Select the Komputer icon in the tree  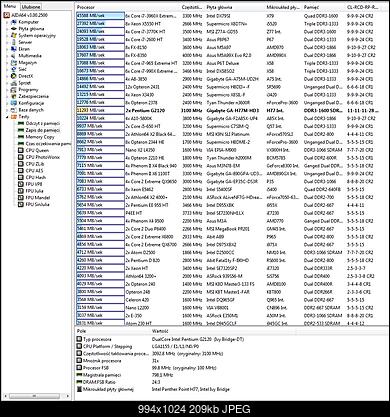click(14, 22)
